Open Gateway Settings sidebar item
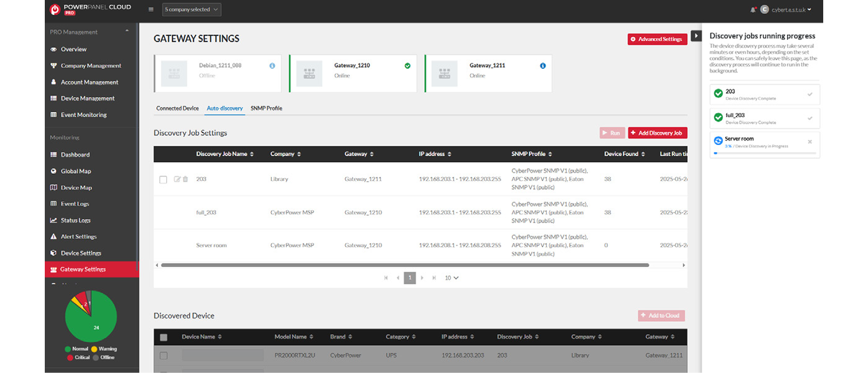Screen dimensions: 868x373 92,269
